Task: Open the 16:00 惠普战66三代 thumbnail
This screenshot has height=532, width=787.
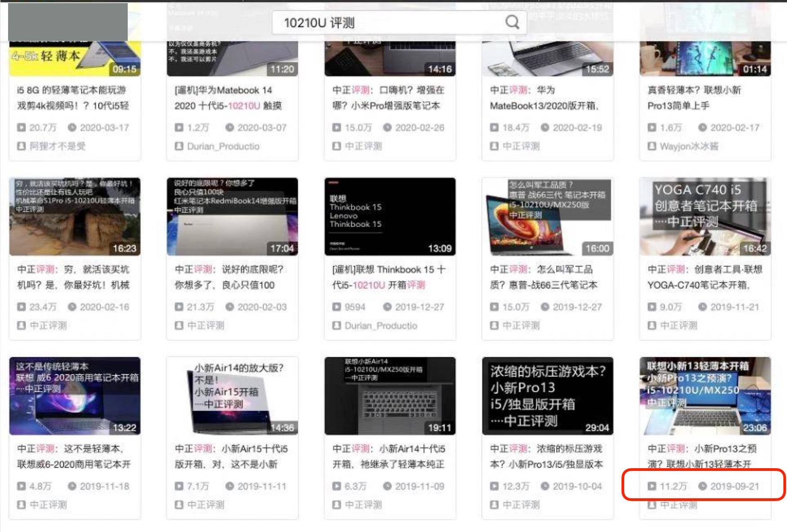Action: point(547,217)
